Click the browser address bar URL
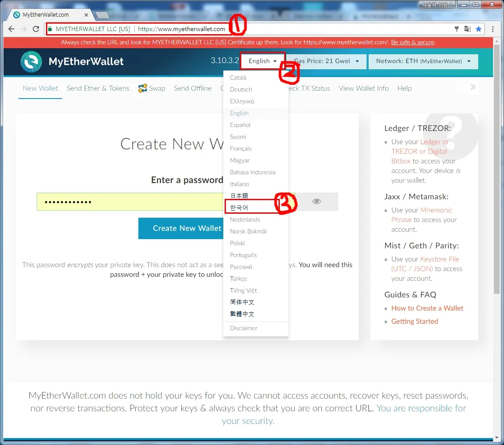Image resolution: width=504 pixels, height=445 pixels. 181,29
